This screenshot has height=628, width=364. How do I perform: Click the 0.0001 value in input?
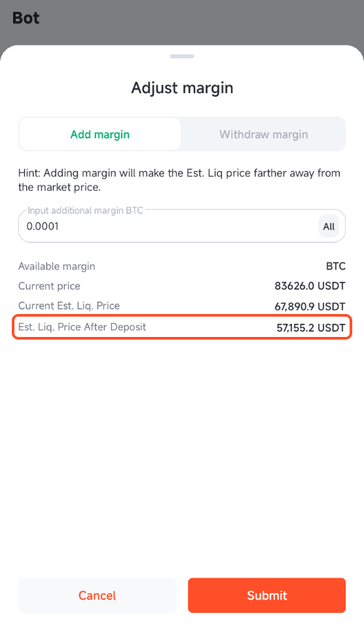tap(43, 226)
